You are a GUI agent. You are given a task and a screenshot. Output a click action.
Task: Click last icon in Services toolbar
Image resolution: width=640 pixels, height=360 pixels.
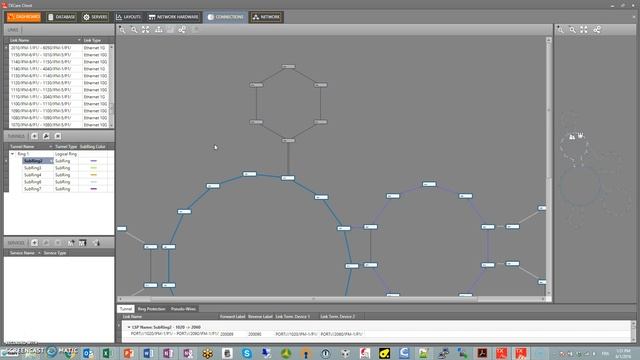[96, 242]
